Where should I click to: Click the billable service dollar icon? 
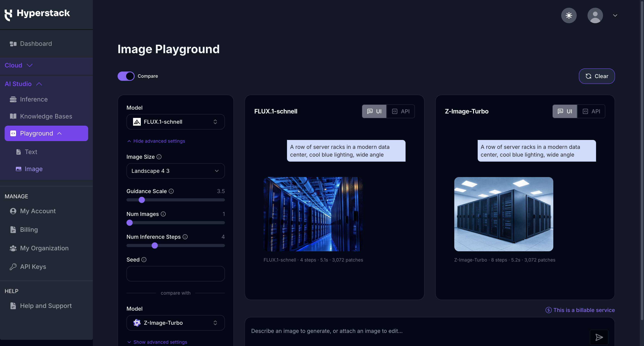coord(548,310)
